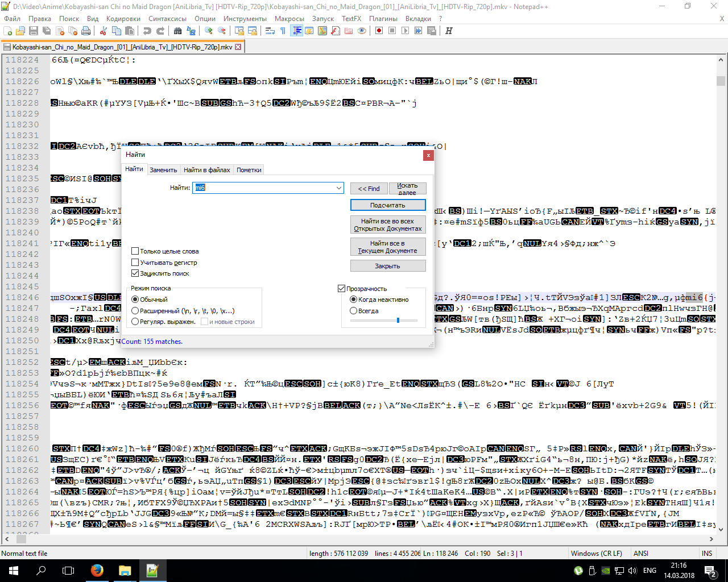Open the Document Map toolbar icon
Image resolution: width=728 pixels, height=582 pixels.
pos(322,31)
